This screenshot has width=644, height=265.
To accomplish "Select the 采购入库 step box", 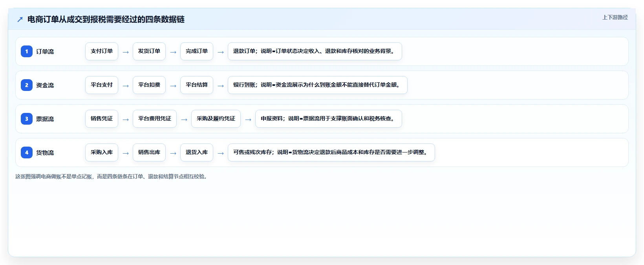I will (102, 152).
